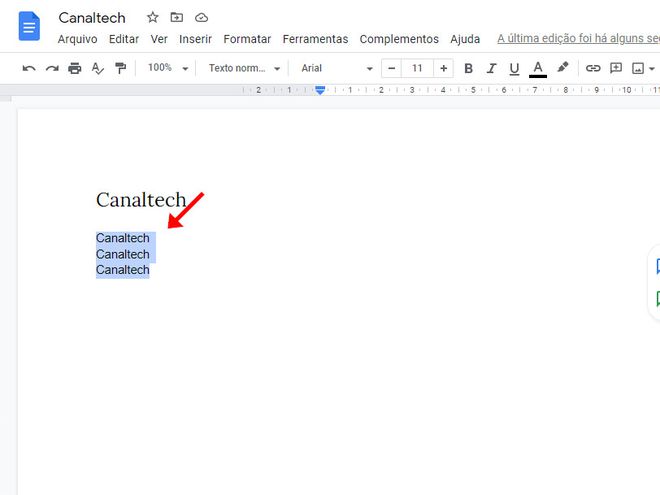Click the second highlighted Canaltech line

click(122, 254)
